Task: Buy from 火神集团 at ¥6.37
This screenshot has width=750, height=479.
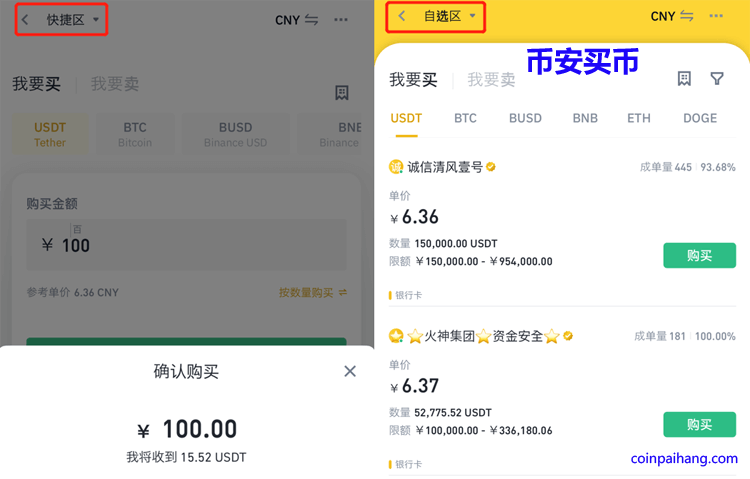Action: tap(699, 424)
